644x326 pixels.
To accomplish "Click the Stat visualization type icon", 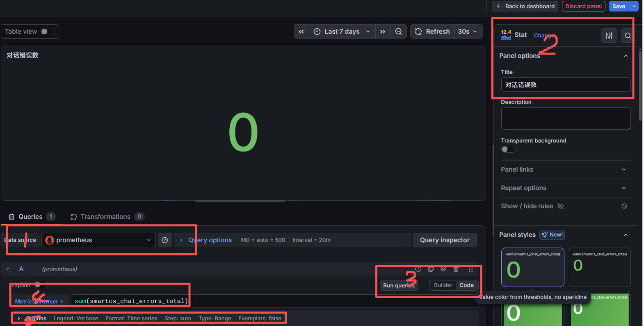I will tap(506, 35).
